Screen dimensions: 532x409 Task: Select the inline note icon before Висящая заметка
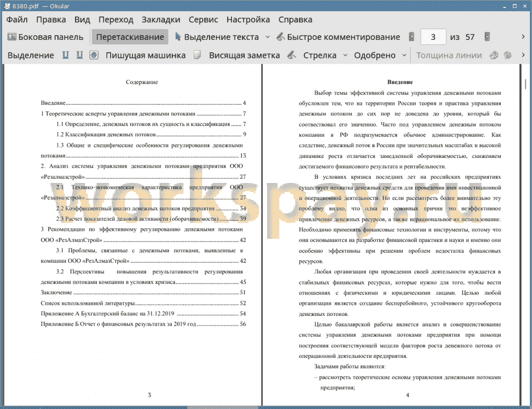pos(197,55)
